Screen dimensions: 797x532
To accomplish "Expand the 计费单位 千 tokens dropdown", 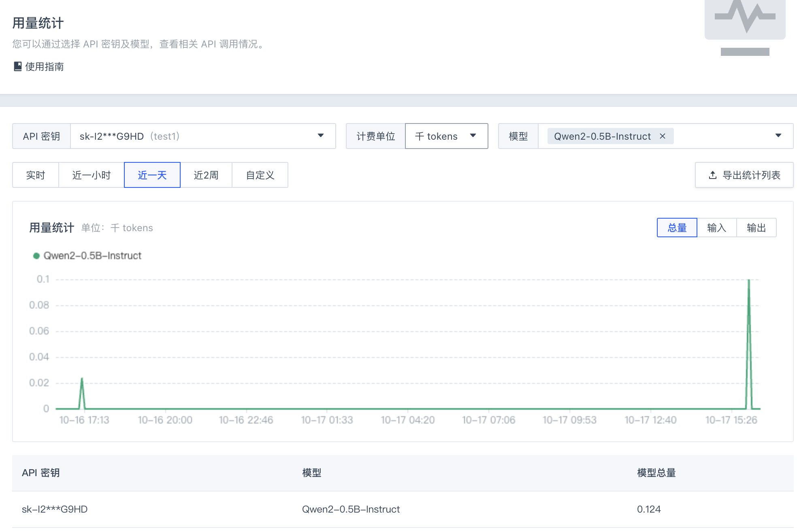I will coord(446,136).
